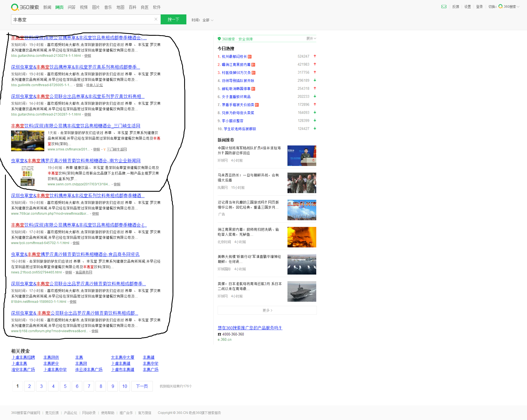527x420 pixels.
Task: Switch to the 软件 tab
Action: (157, 7)
